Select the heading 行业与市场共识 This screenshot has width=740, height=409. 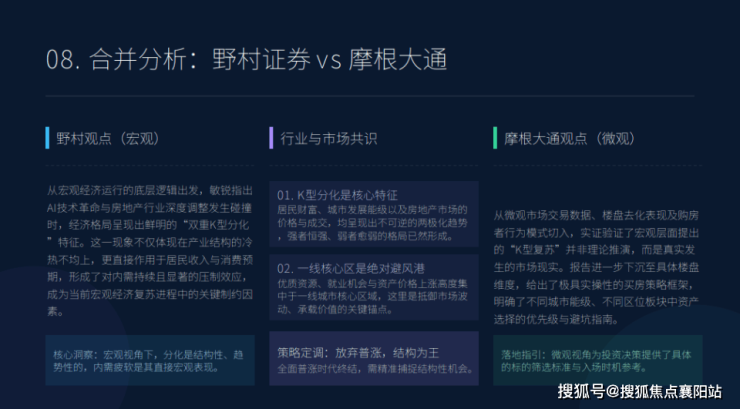click(x=328, y=138)
